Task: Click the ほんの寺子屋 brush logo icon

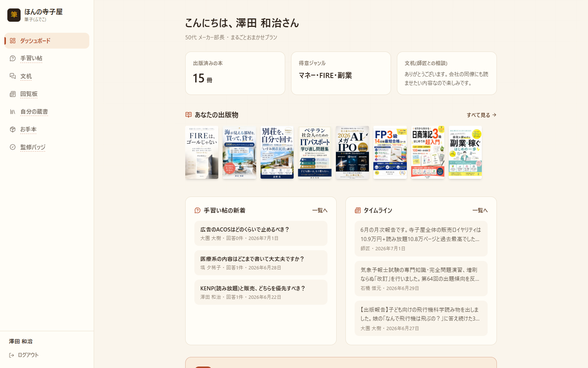Action: 14,15
